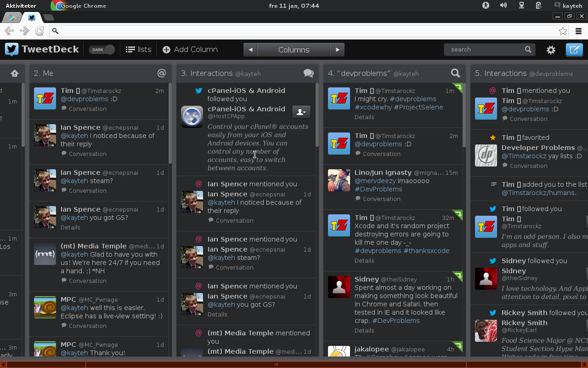Open the #ProjectSelene hashtag
588x368 pixels.
(418, 107)
